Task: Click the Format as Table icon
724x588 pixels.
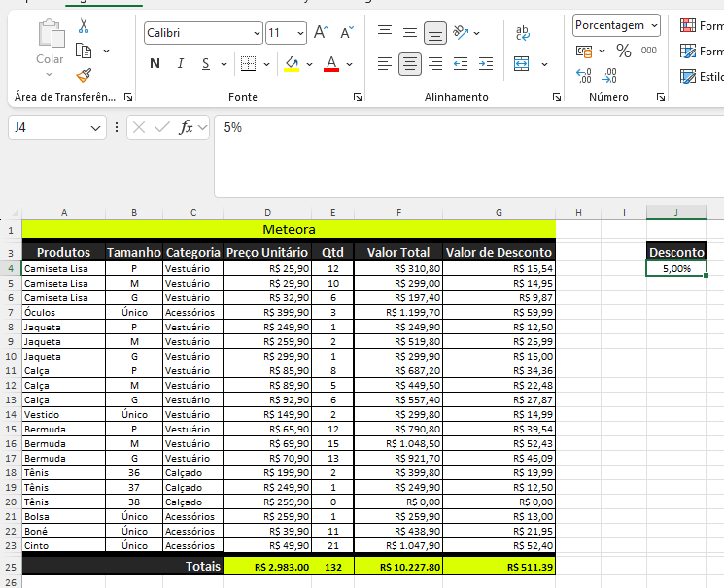Action: pyautogui.click(x=688, y=51)
